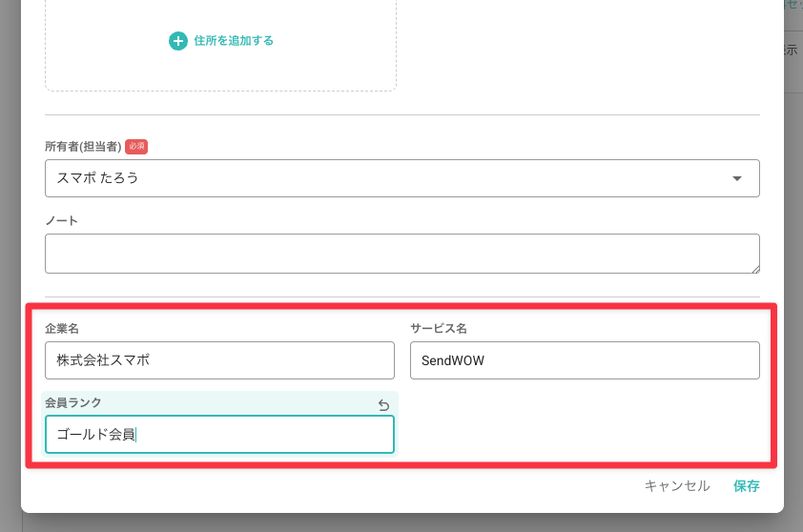Click the resize handle of ノート textarea
This screenshot has width=803, height=532.
point(755,269)
